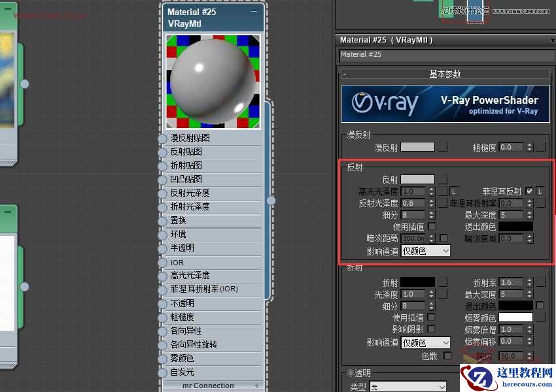Open the 影响通道 dropdown showing 仅颜色

pos(426,250)
